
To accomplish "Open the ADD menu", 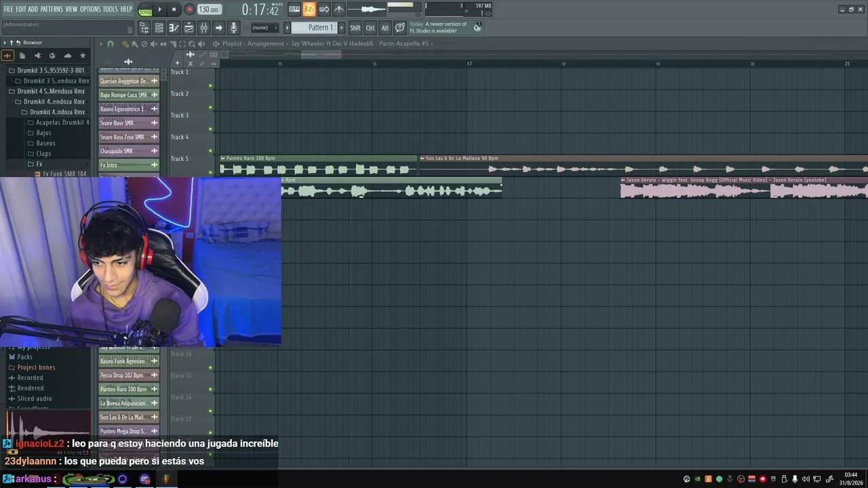I will click(x=33, y=9).
